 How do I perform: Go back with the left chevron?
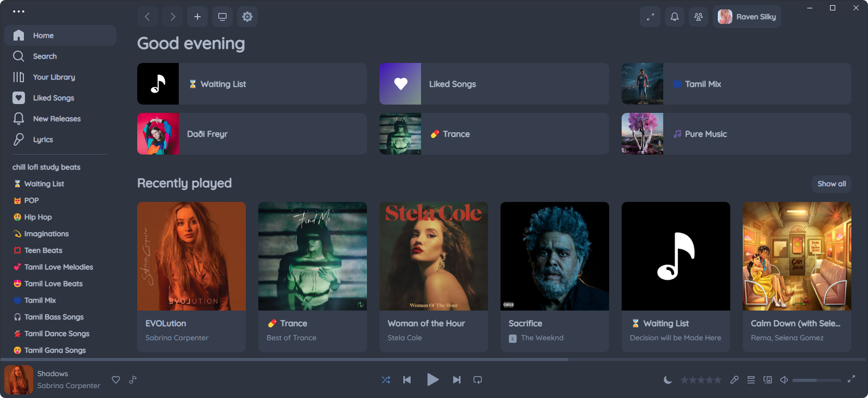tap(148, 17)
